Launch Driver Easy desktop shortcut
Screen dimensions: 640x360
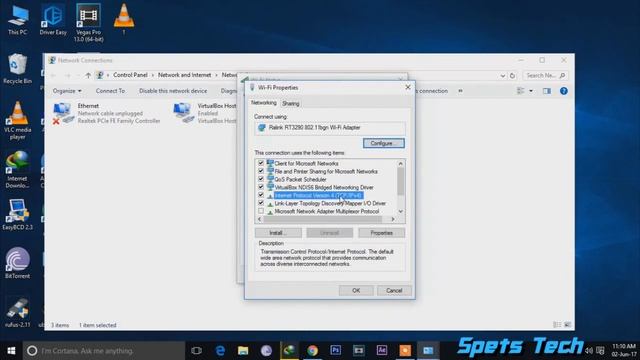point(53,20)
